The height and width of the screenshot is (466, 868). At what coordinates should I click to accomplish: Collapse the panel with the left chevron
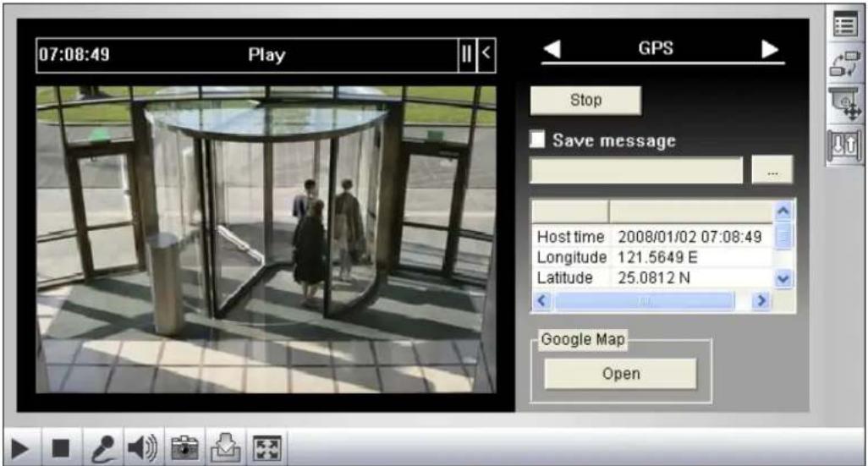coord(486,55)
